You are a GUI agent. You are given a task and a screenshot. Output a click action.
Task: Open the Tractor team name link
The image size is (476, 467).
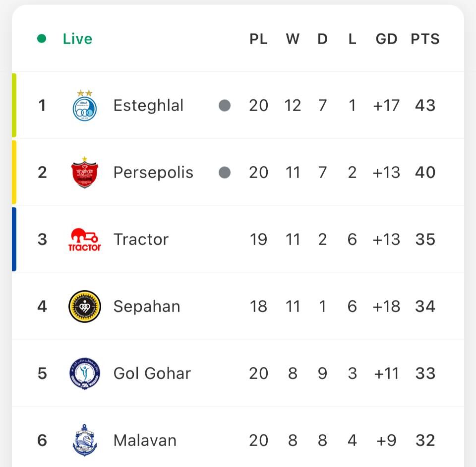141,239
